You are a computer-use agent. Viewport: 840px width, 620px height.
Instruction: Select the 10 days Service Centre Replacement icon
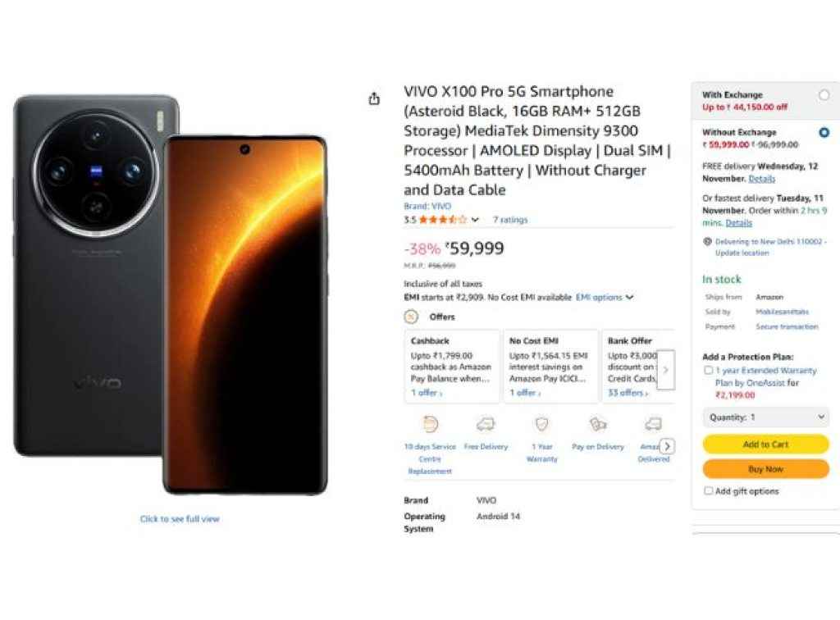pyautogui.click(x=429, y=424)
